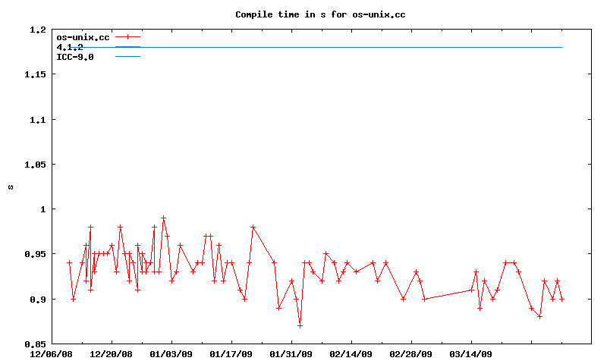Select the ICC-9.0 legend label
The height and width of the screenshot is (364, 607).
[75, 57]
